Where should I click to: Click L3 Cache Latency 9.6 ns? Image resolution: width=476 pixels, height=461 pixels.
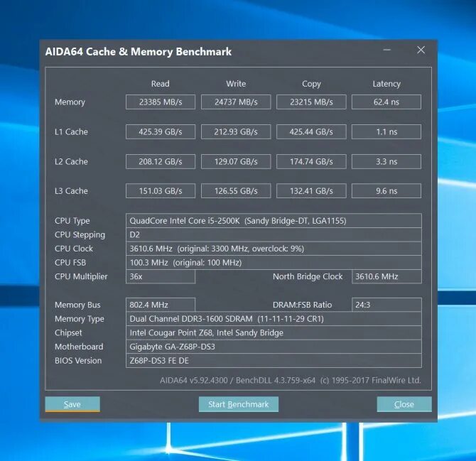[x=386, y=191]
